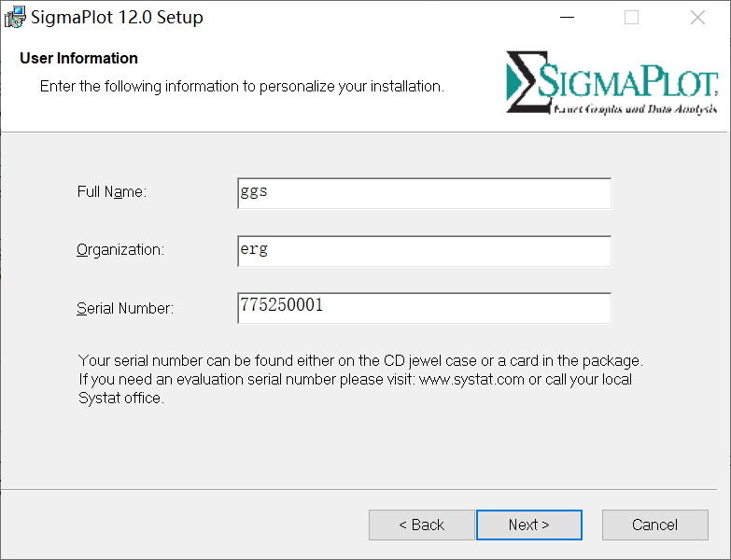Click the "Full Name:" label
731x560 pixels.
tap(112, 192)
